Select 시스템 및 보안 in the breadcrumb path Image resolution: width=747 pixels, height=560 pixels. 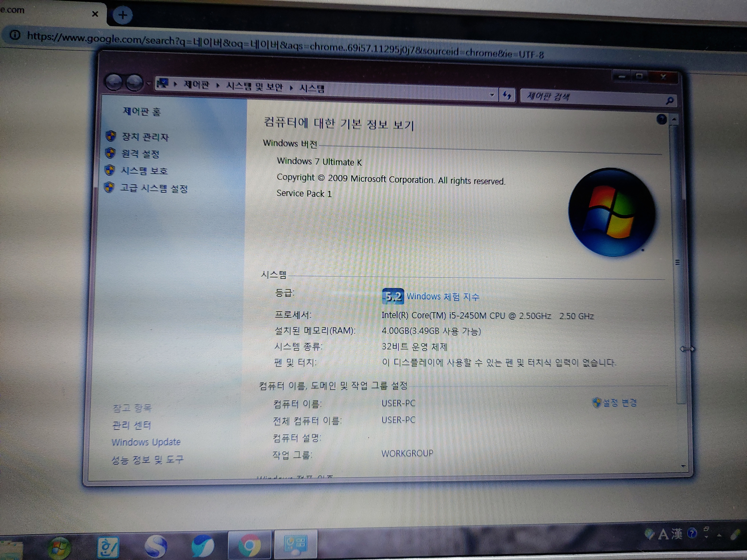tap(254, 86)
